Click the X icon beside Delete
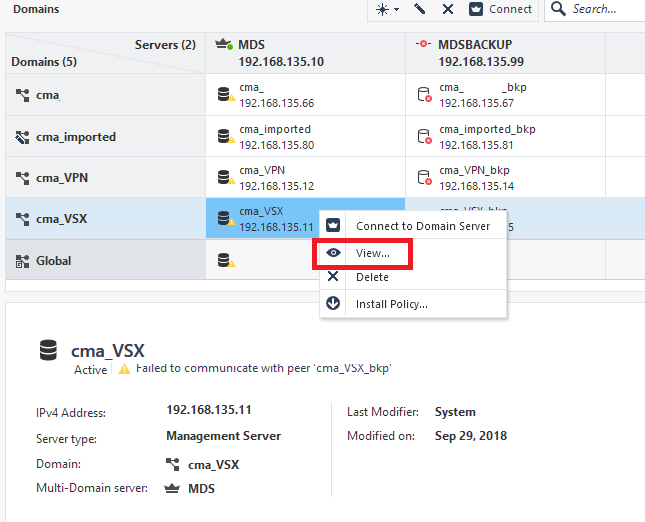This screenshot has width=645, height=522. [x=333, y=276]
